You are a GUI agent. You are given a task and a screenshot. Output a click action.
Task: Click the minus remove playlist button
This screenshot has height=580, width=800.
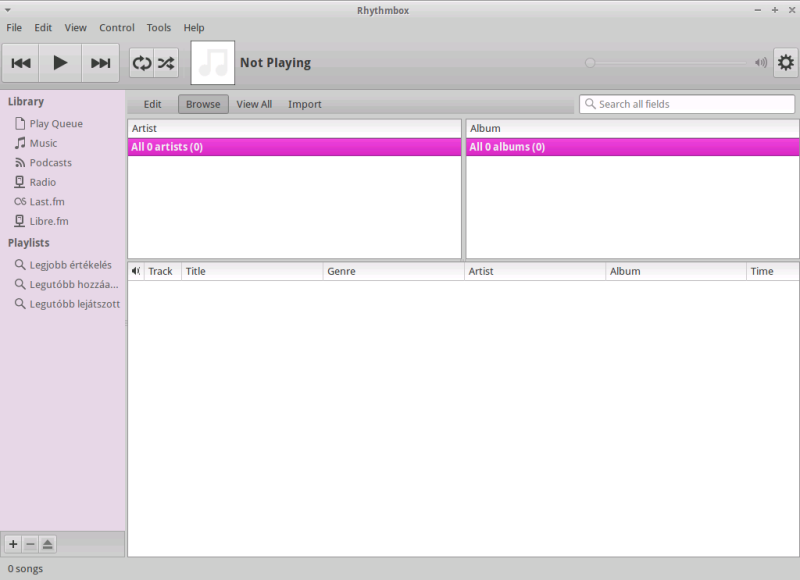(30, 544)
